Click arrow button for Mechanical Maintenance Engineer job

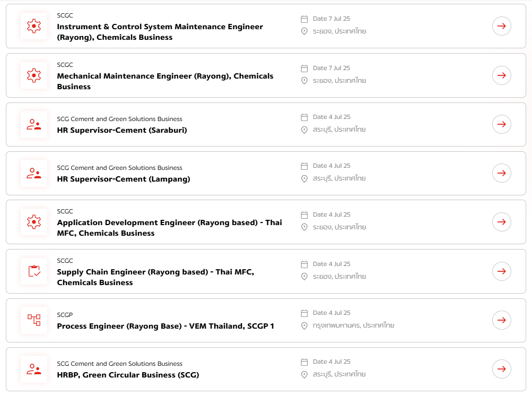[501, 75]
